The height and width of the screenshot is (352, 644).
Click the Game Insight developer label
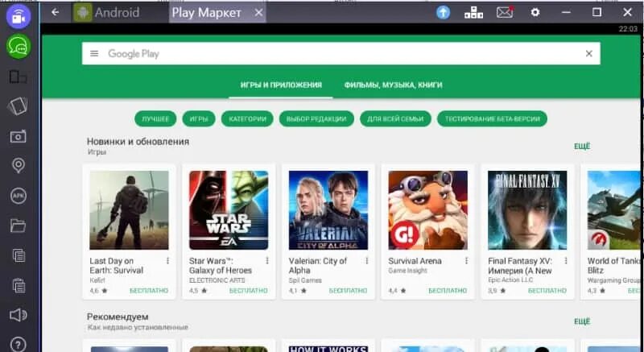click(408, 271)
